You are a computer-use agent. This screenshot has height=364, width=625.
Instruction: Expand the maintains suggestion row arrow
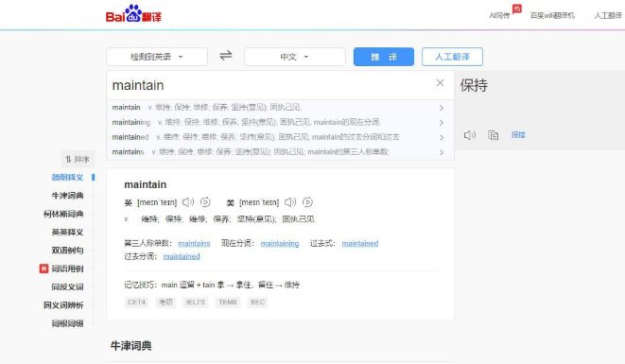coord(442,152)
